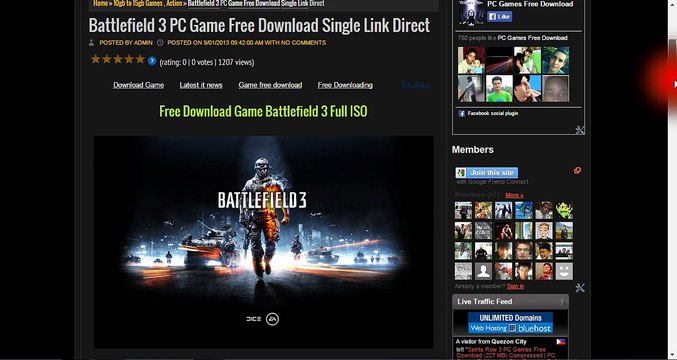Screen dimensions: 677x360
Task: Rate the post two stars
Action: [x=107, y=59]
